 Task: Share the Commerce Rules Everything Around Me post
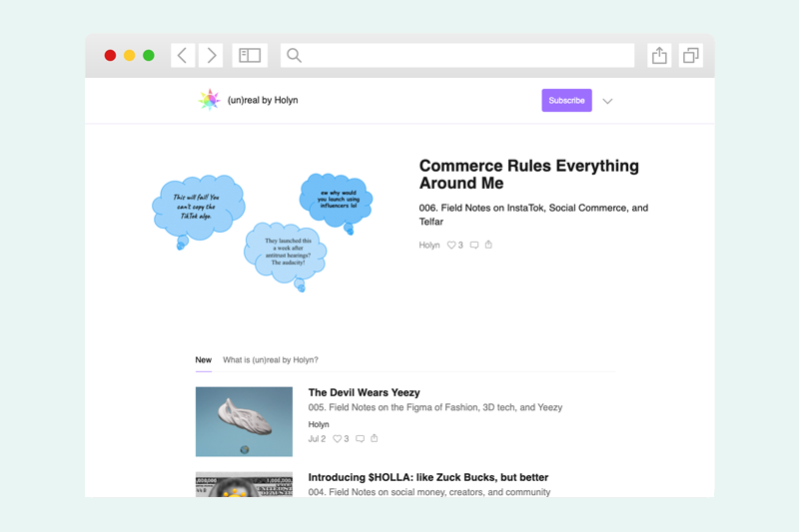[488, 245]
